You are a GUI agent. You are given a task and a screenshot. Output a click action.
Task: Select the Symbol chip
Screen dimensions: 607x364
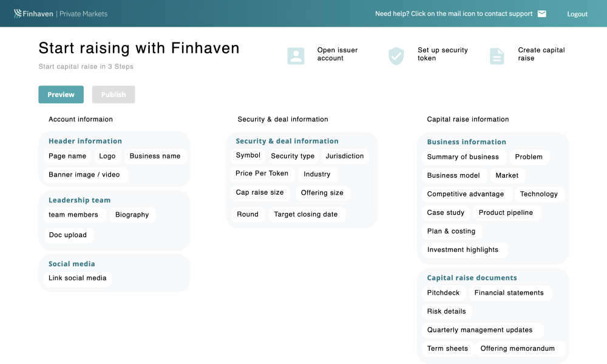coord(248,155)
